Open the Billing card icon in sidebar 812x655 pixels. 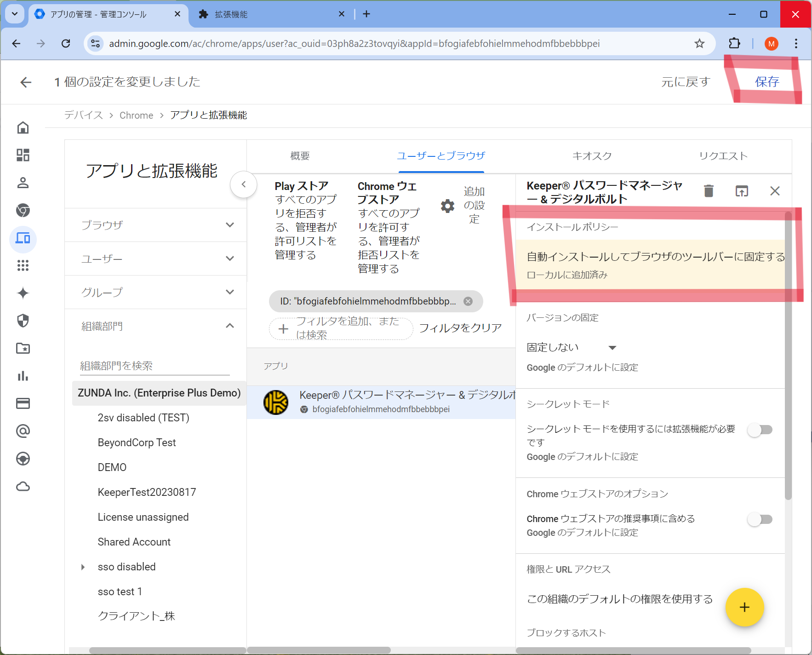23,403
